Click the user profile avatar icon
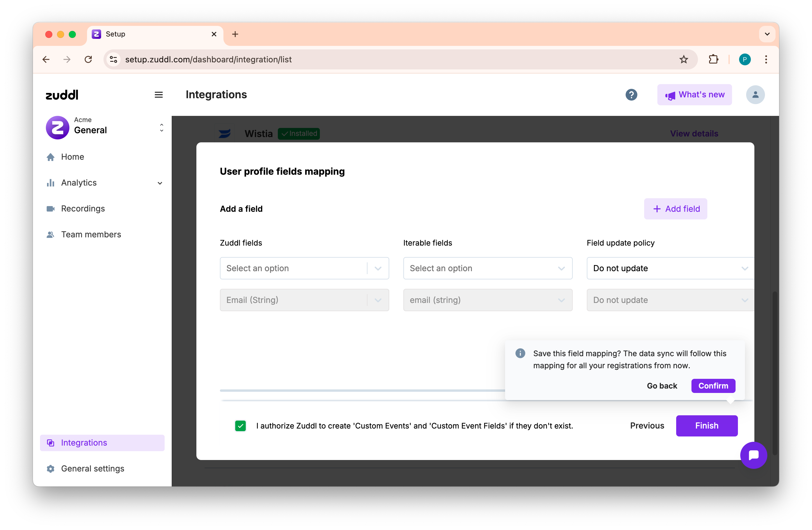The width and height of the screenshot is (812, 530). click(755, 94)
